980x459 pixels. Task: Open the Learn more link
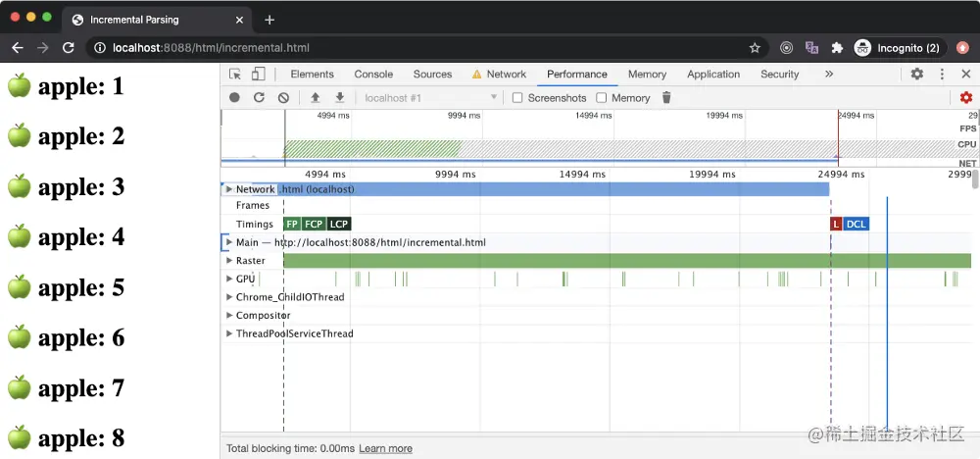pos(385,448)
